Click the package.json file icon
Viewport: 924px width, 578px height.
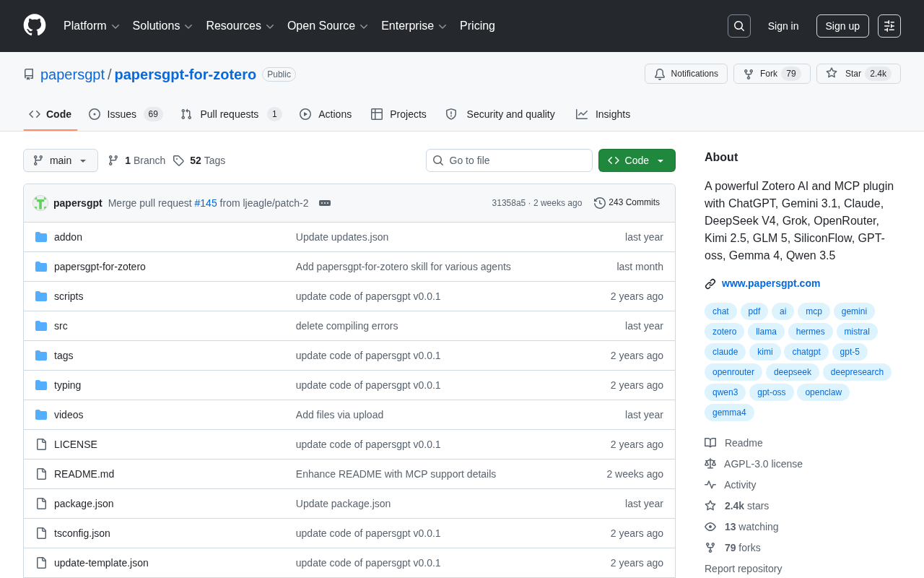pos(41,504)
